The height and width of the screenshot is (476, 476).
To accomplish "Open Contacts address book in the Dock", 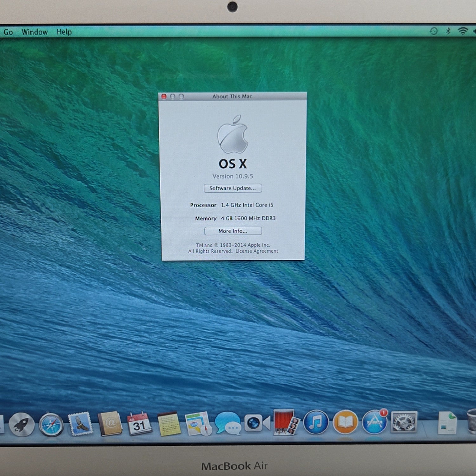I will click(110, 424).
